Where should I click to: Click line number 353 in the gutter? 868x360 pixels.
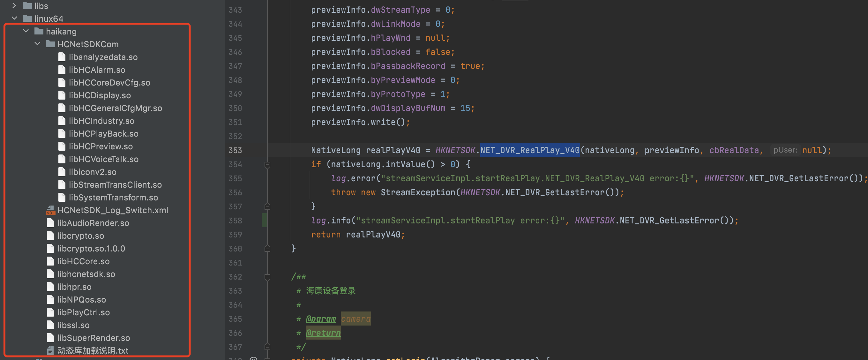tap(236, 150)
